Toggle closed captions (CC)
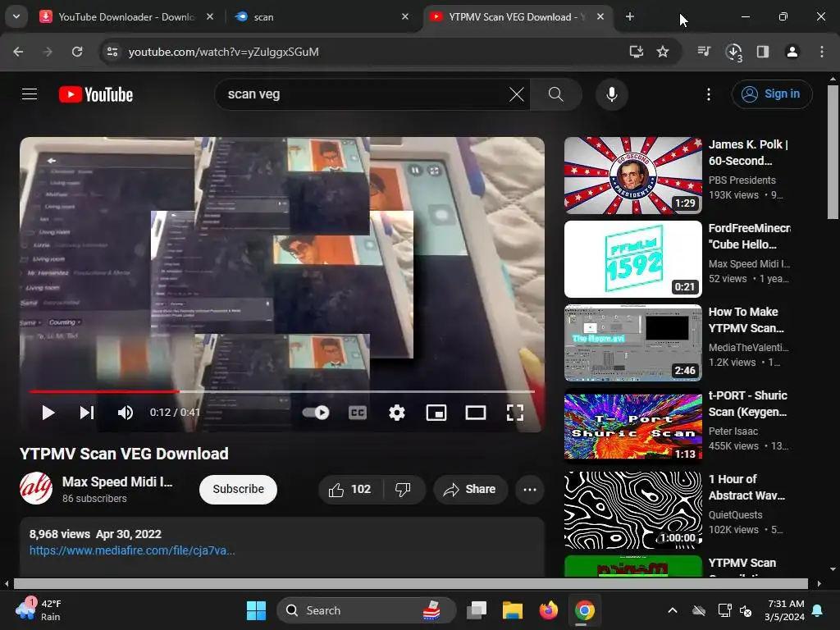The image size is (840, 630). pos(358,413)
